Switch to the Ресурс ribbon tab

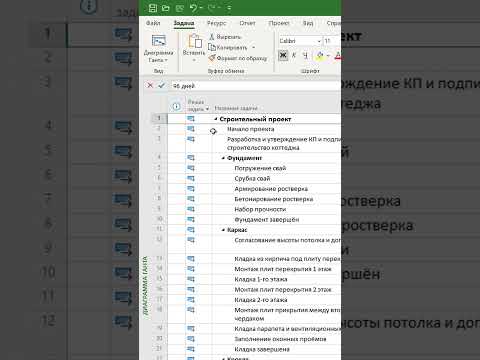click(216, 23)
